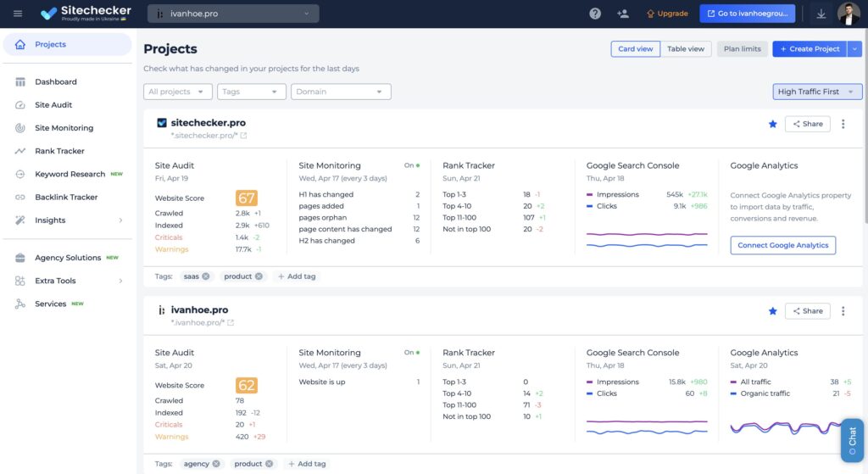This screenshot has width=868, height=474.
Task: Open the High Traffic First sort dropdown
Action: 817,92
